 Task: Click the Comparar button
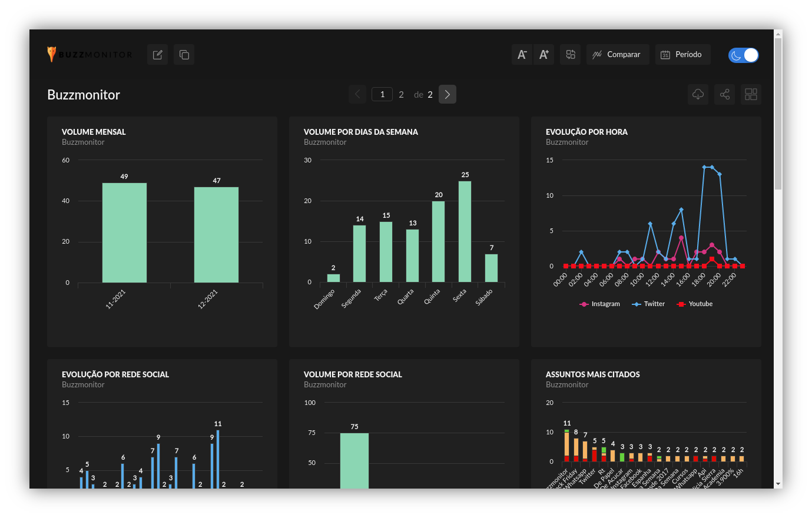617,55
